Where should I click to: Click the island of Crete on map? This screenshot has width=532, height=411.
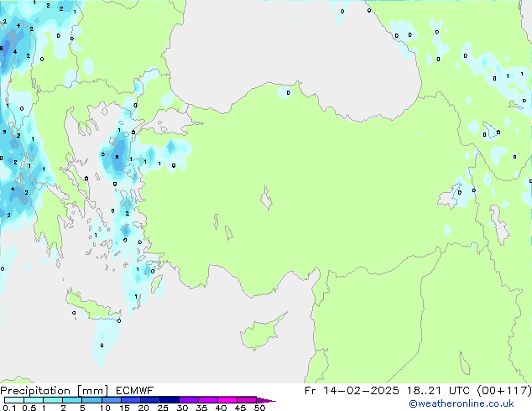click(x=91, y=306)
